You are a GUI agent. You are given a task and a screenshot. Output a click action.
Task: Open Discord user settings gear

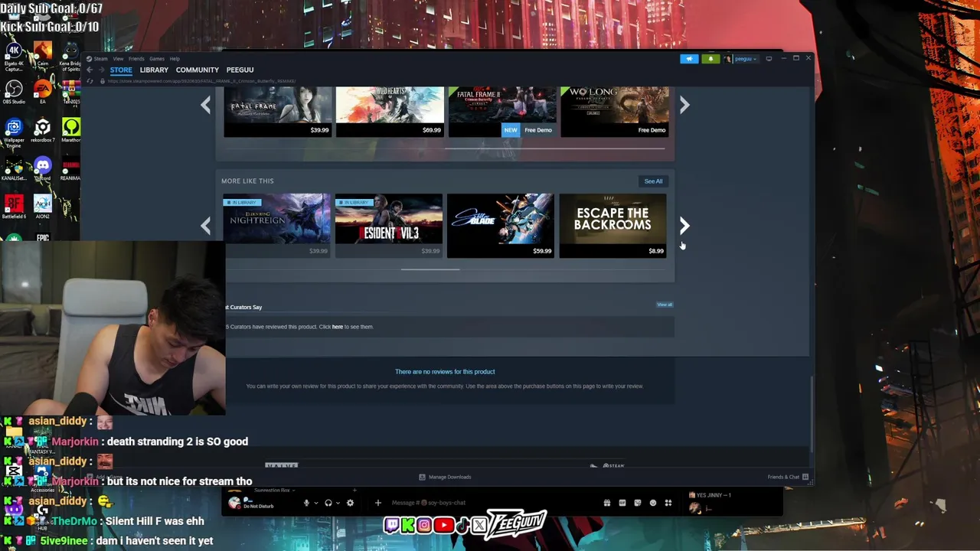click(350, 503)
